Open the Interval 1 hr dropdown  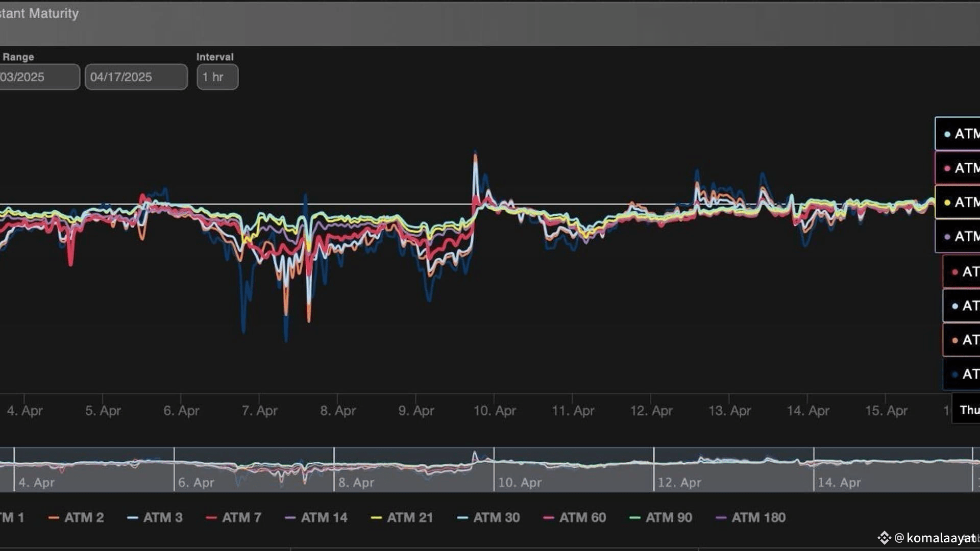point(217,77)
